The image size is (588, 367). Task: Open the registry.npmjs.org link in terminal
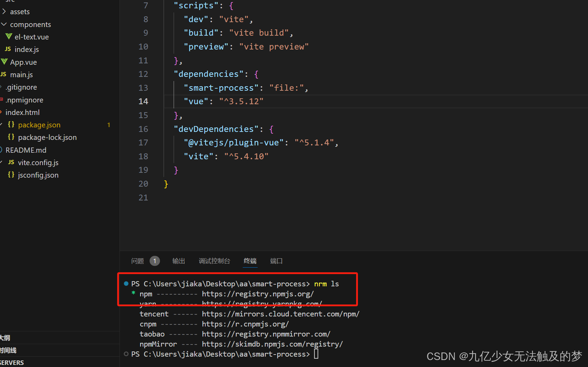[258, 294]
